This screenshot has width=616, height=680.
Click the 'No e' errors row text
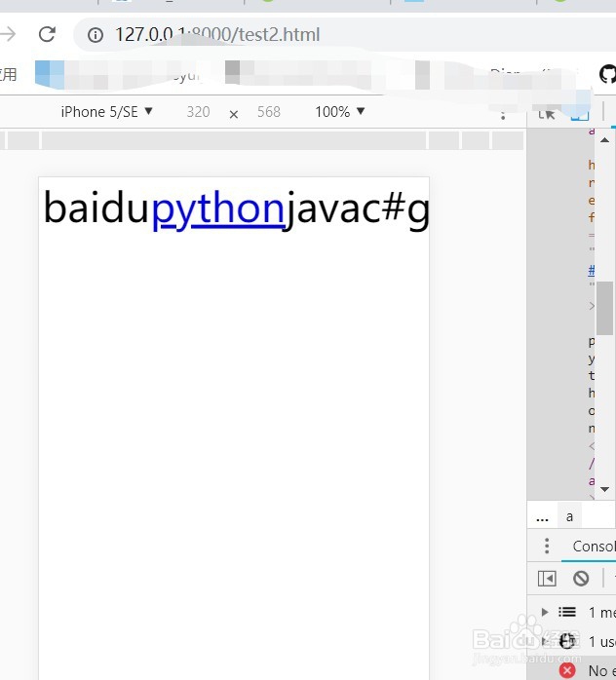point(602,671)
